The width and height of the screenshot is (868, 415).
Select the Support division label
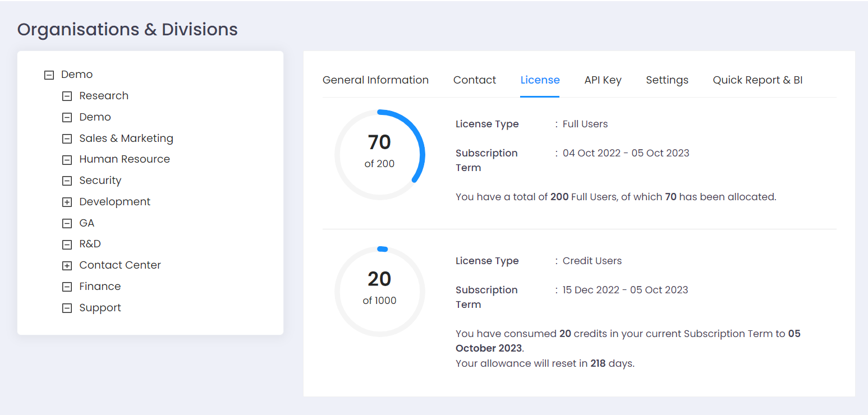click(100, 308)
